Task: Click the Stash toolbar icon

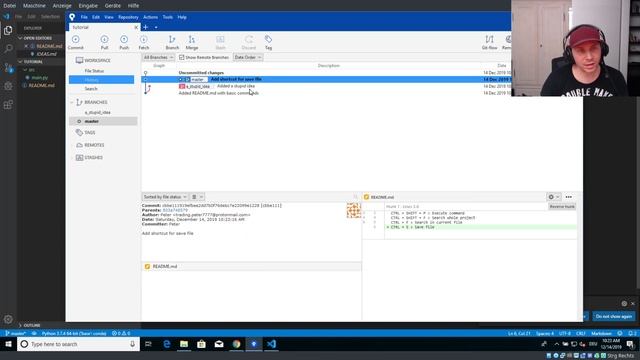Action: pos(220,42)
